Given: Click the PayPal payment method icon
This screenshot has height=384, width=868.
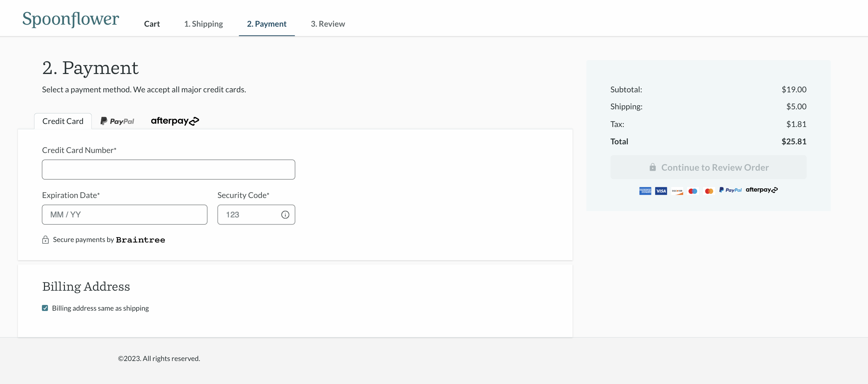Looking at the screenshot, I should pos(117,120).
